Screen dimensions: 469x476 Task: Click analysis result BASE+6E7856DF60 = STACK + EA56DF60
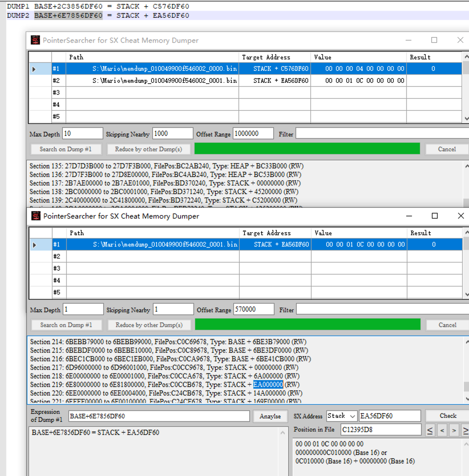tap(95, 433)
